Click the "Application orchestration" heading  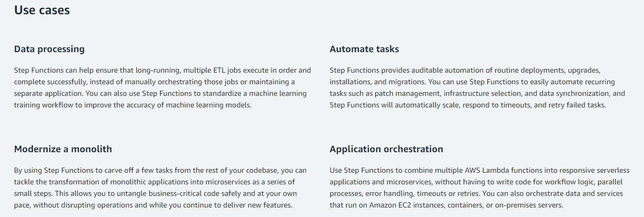(x=386, y=149)
